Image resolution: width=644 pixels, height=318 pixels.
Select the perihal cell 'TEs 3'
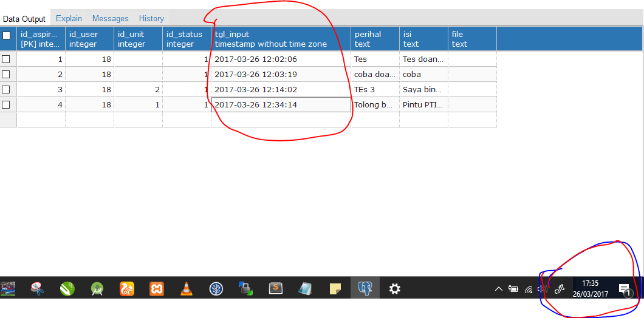(375, 89)
